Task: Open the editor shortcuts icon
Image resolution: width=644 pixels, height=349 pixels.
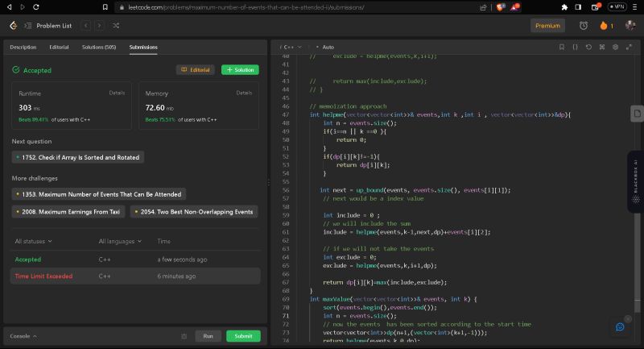Action: pyautogui.click(x=602, y=48)
